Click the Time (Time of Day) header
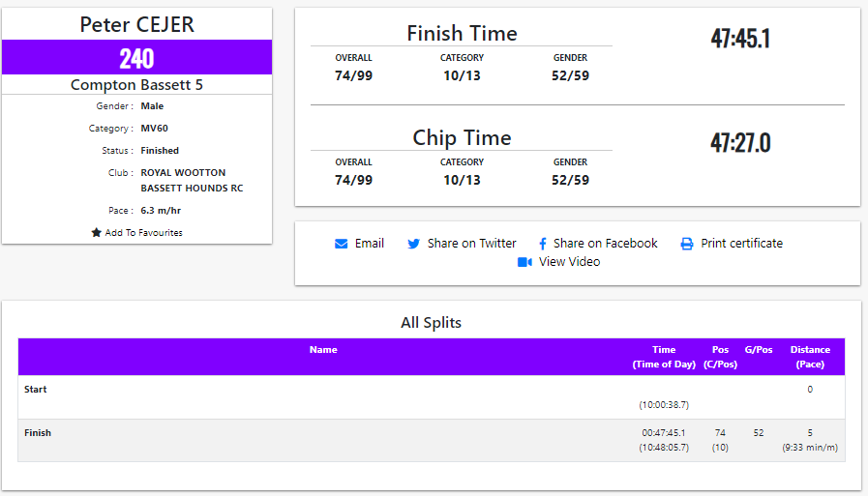This screenshot has width=868, height=496. [664, 357]
